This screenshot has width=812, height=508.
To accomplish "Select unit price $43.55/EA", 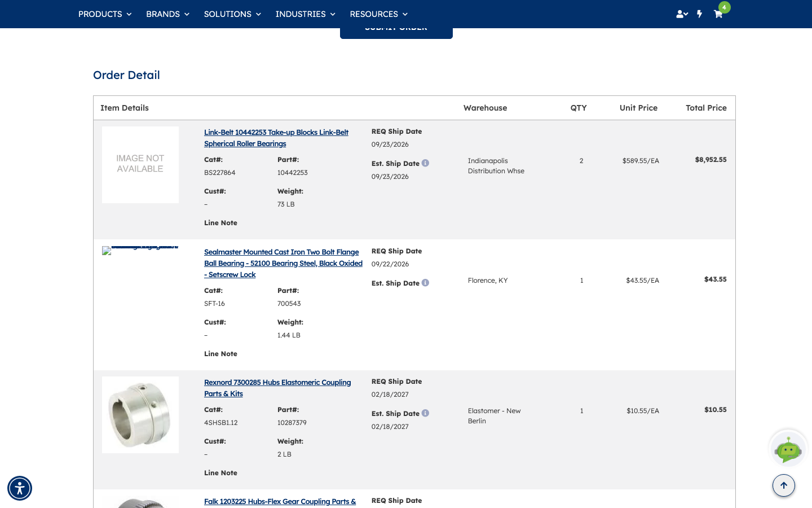I will click(642, 281).
